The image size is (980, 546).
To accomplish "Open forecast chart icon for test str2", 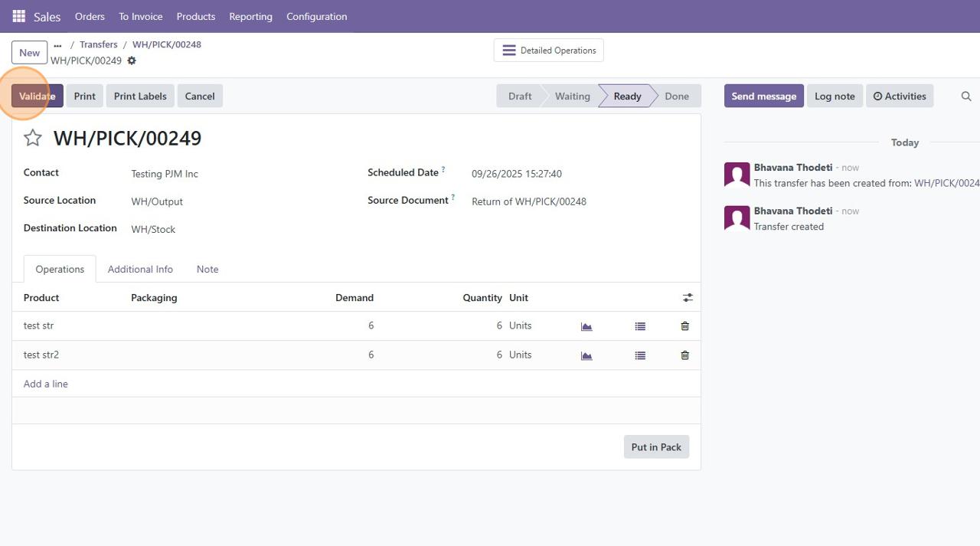I will coord(586,355).
